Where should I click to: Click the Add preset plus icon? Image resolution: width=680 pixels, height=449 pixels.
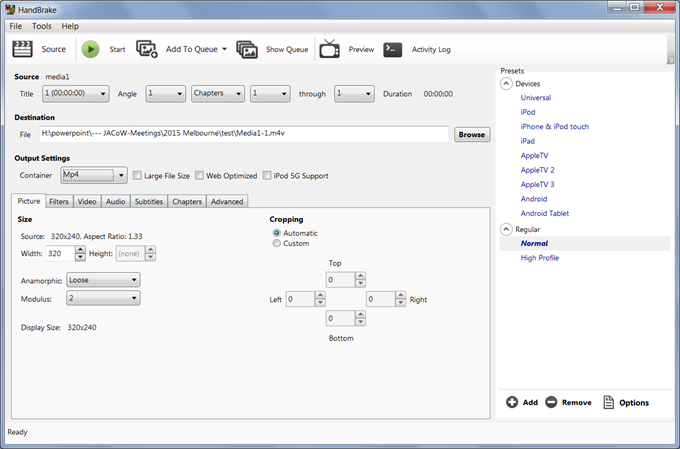512,402
